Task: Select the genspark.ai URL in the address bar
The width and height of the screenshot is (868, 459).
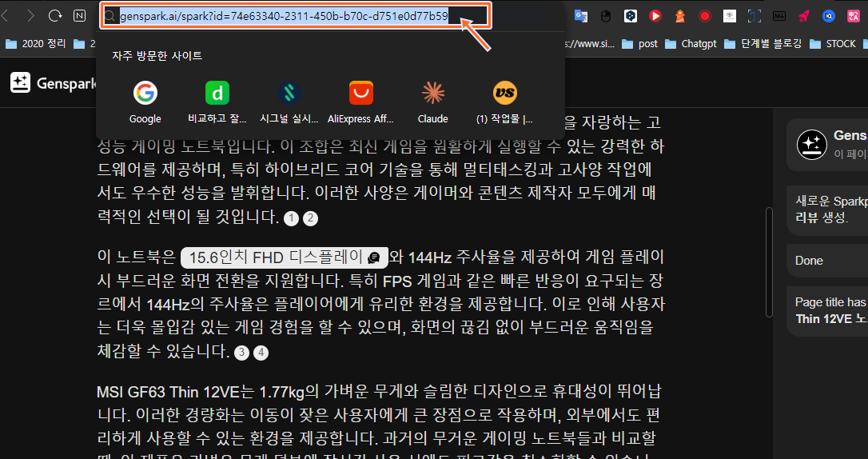Action: pos(284,17)
